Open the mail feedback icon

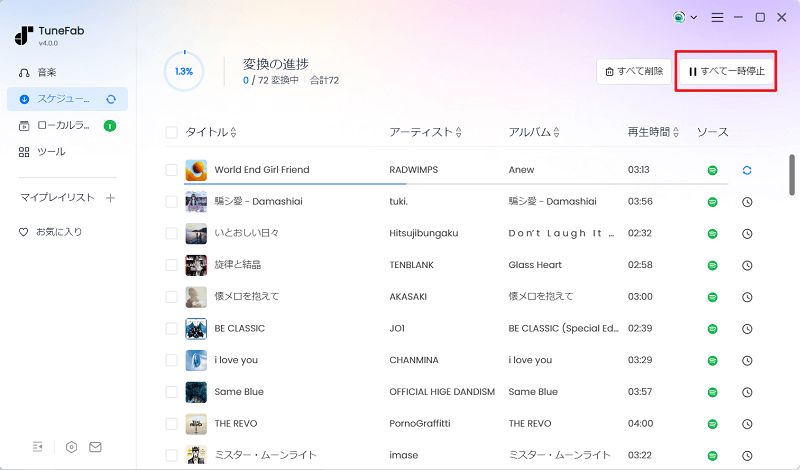(95, 447)
